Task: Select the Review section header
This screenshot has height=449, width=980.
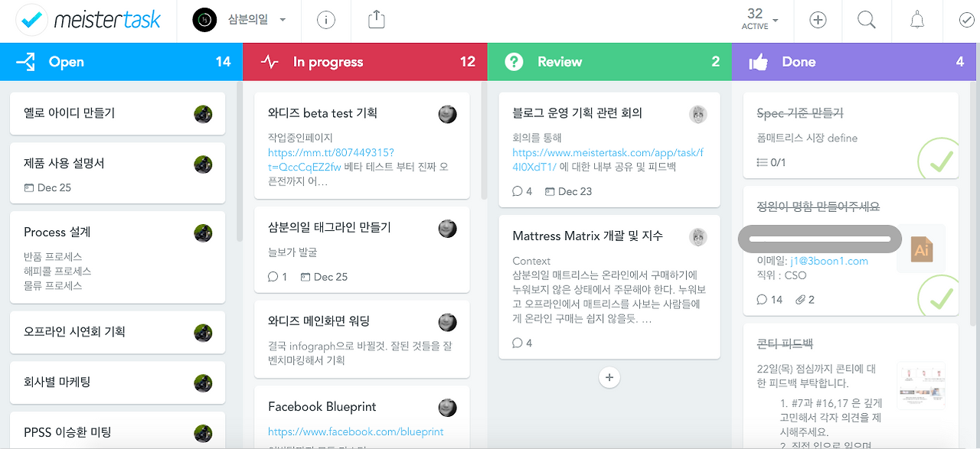Action: pyautogui.click(x=609, y=62)
